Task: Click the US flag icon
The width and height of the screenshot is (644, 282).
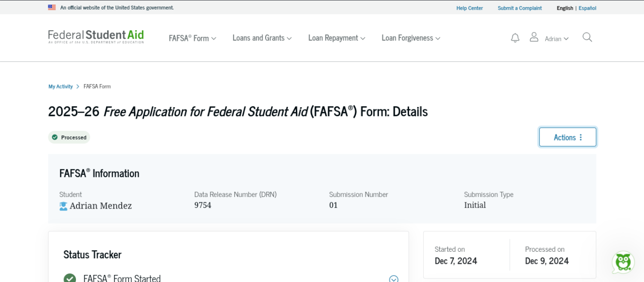Action: 52,8
